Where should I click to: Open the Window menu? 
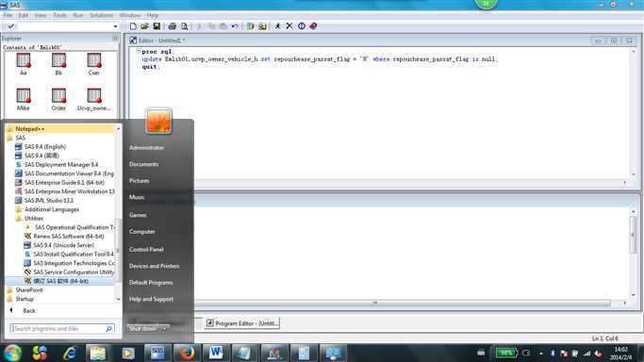click(130, 15)
